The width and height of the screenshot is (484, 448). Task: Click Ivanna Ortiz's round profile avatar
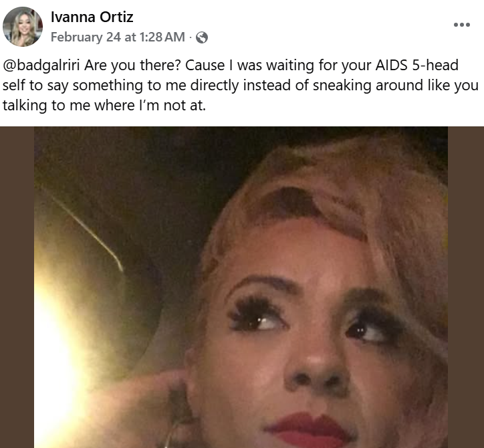[23, 27]
